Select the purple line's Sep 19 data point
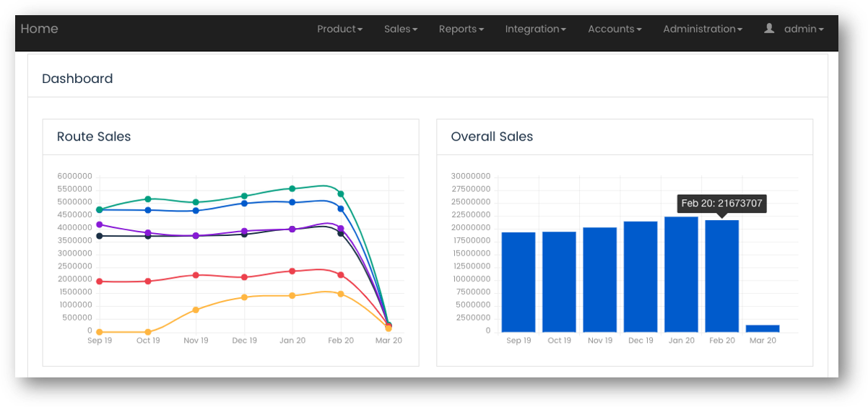The height and width of the screenshot is (407, 868). (99, 224)
